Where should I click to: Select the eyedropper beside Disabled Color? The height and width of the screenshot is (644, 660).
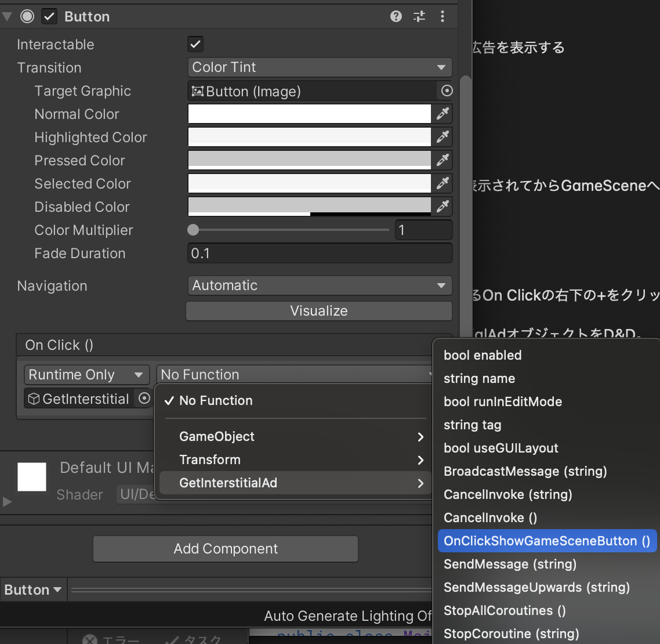(x=442, y=207)
